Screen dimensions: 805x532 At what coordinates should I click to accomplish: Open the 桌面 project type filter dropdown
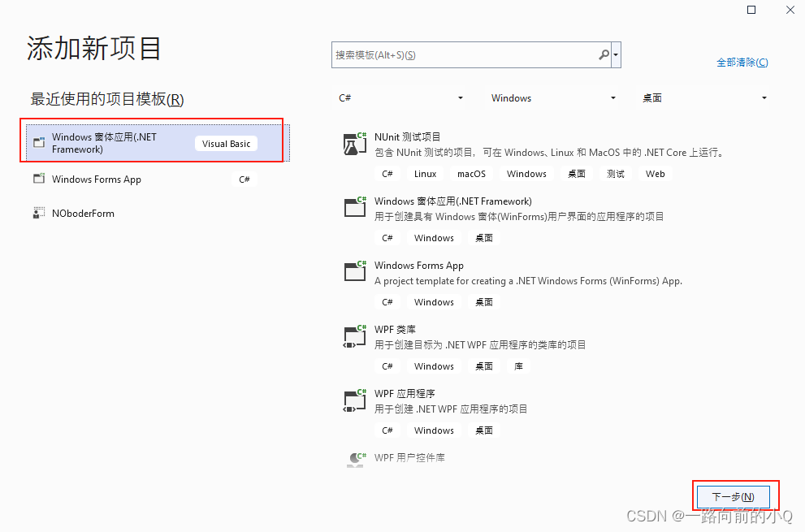pos(703,98)
